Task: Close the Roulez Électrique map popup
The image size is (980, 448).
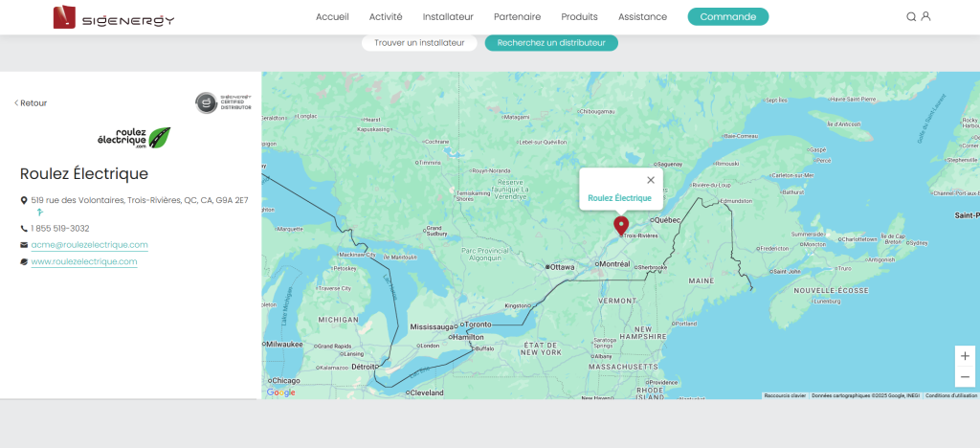Action: pyautogui.click(x=651, y=180)
